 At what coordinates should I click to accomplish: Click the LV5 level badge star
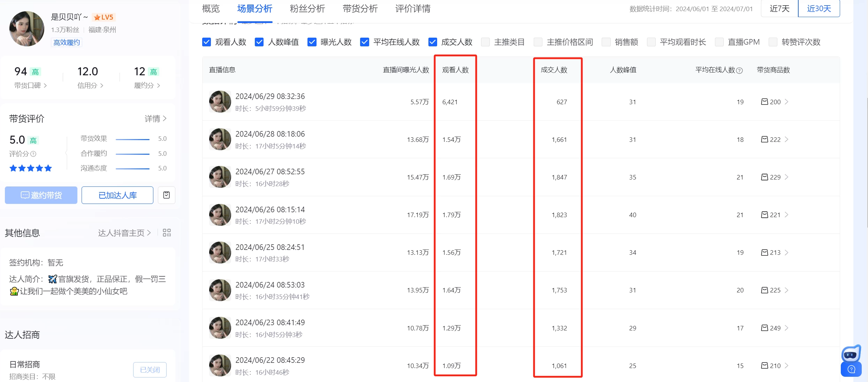(x=97, y=17)
